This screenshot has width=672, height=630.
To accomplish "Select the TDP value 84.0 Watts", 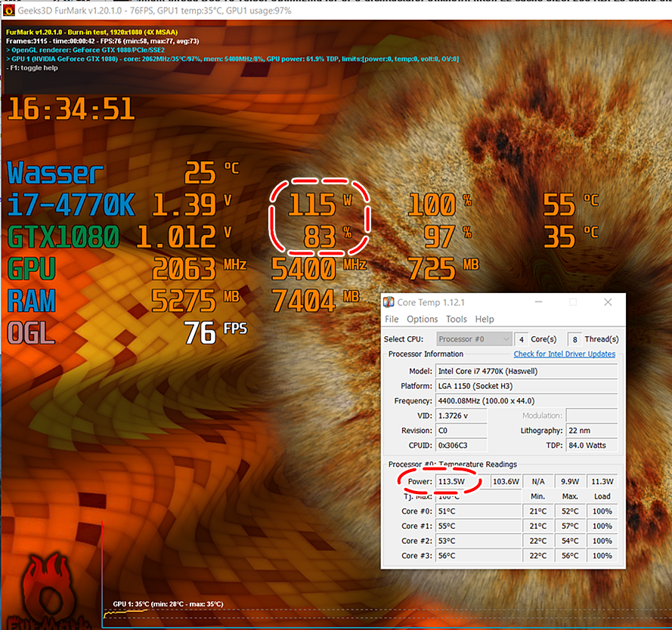I will pos(591,446).
